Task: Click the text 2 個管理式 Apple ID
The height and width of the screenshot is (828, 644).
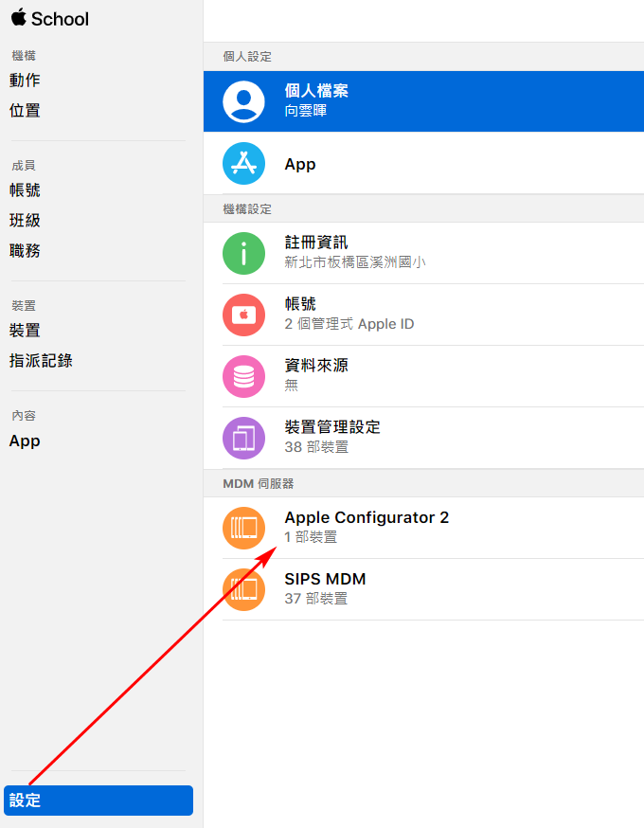Action: [x=349, y=324]
